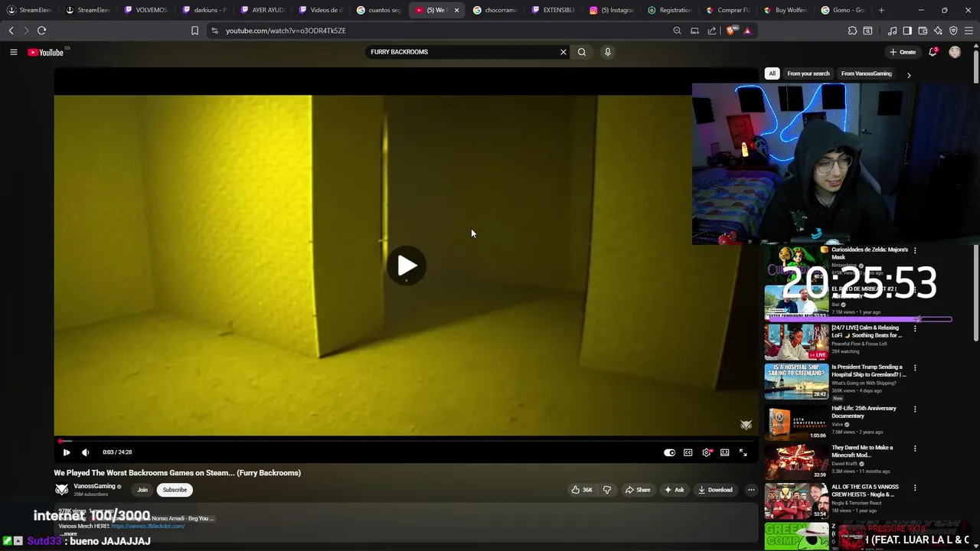The width and height of the screenshot is (980, 551).
Task: Bookmark this page icon in address bar
Action: pos(194,31)
